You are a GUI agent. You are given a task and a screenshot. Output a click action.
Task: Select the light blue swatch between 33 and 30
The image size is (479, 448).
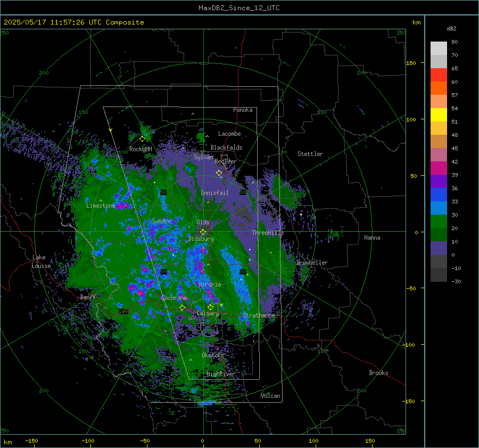click(439, 208)
